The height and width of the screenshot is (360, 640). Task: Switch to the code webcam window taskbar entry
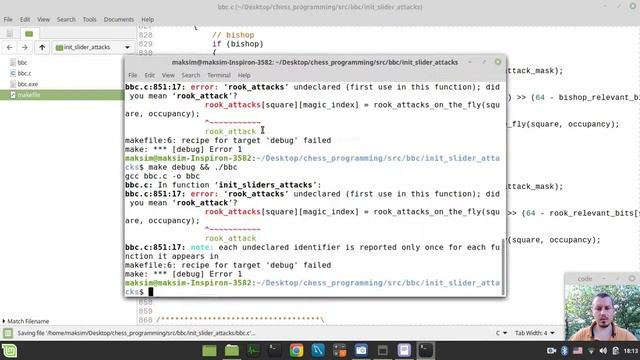[382, 351]
